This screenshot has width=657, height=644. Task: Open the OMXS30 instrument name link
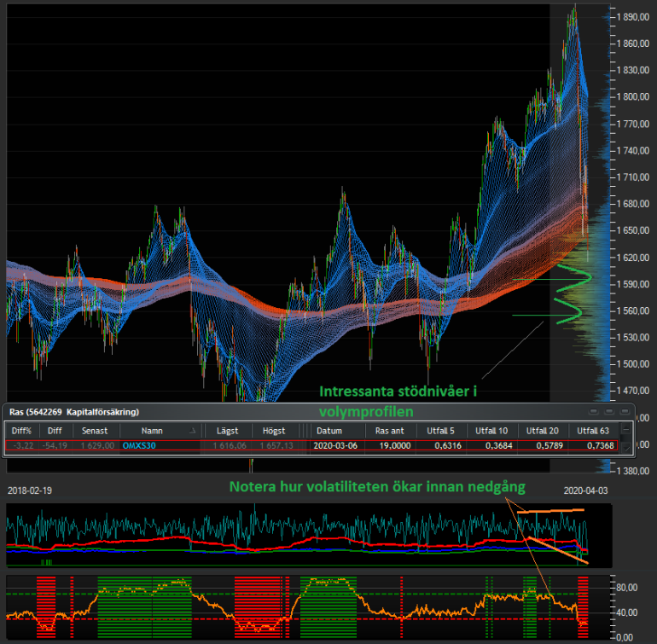139,445
